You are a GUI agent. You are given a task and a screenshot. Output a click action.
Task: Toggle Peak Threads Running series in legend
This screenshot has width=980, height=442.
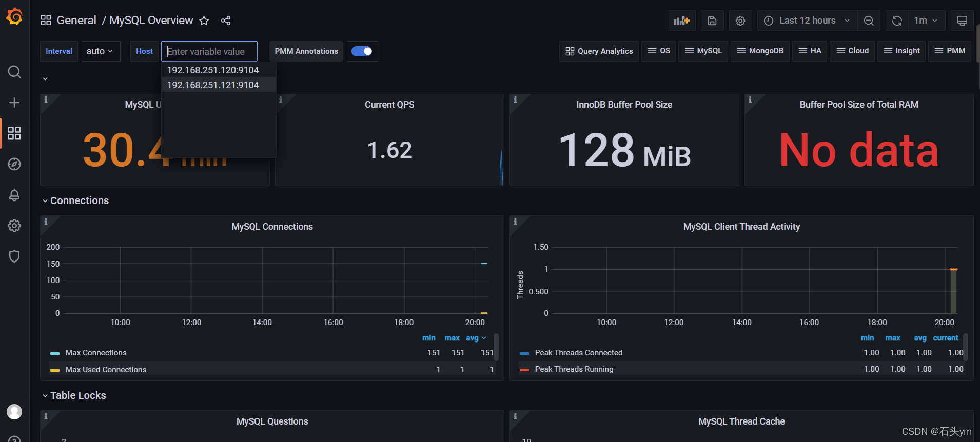click(x=574, y=369)
